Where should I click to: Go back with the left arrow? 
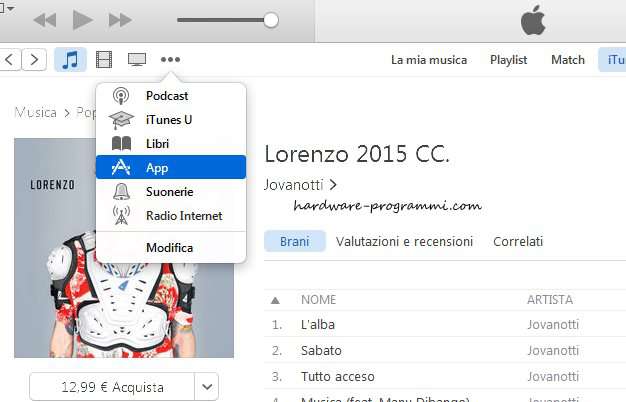(x=10, y=59)
